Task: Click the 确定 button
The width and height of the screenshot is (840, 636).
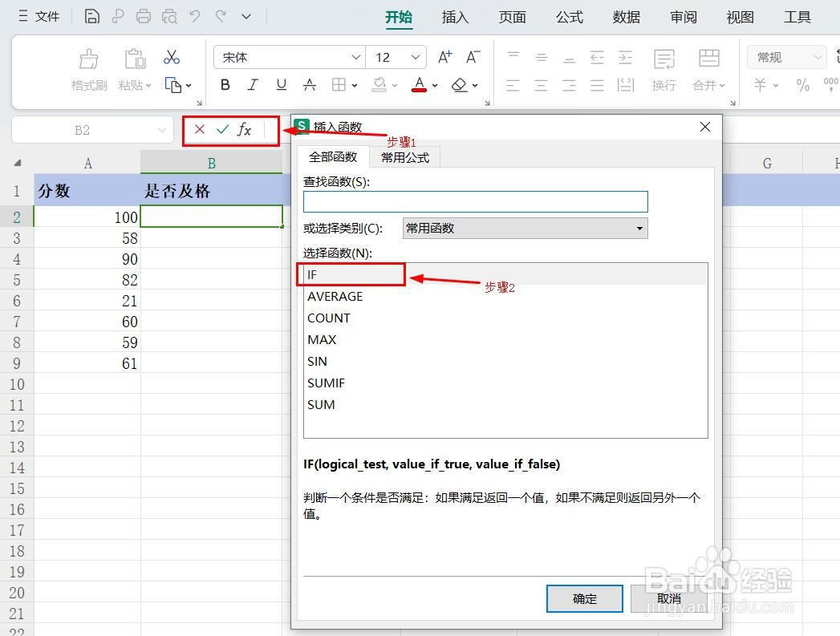Action: (584, 598)
